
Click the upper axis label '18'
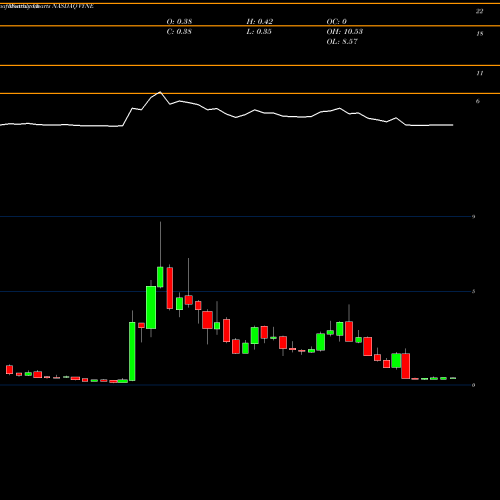tap(480, 33)
